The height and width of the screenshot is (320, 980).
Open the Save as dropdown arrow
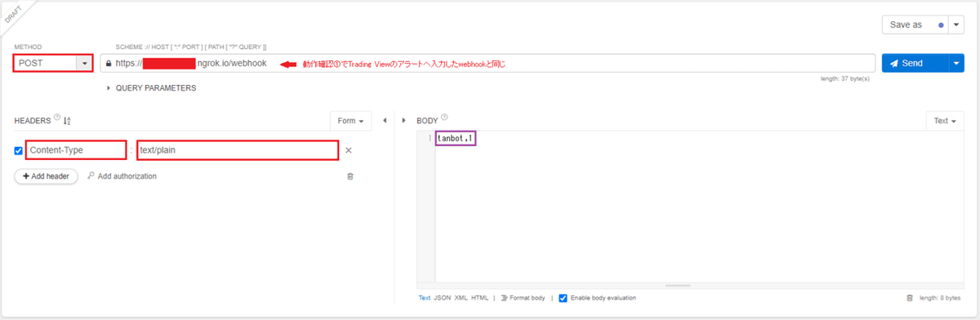click(956, 24)
